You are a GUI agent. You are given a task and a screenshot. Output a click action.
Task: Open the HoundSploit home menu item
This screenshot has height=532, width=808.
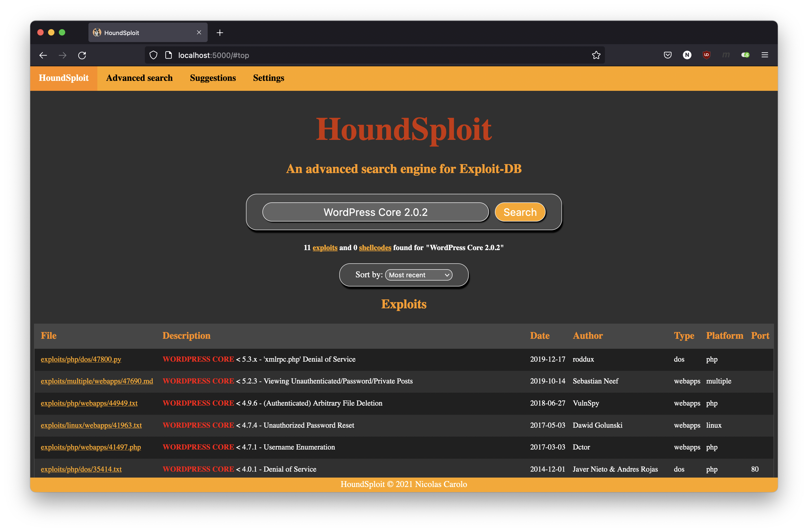pyautogui.click(x=64, y=78)
